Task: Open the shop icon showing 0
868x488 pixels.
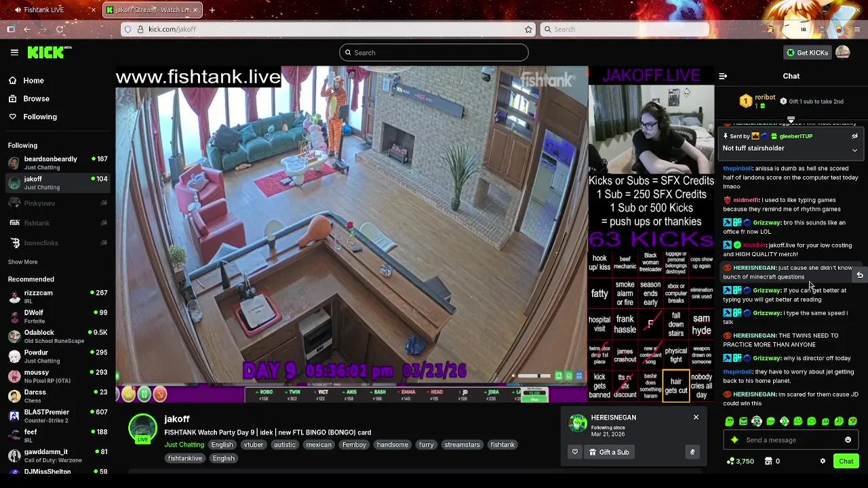Action: point(772,462)
